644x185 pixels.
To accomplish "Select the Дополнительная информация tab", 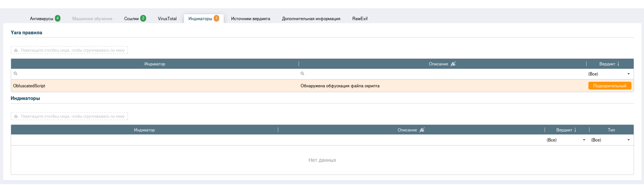I will 311,19.
